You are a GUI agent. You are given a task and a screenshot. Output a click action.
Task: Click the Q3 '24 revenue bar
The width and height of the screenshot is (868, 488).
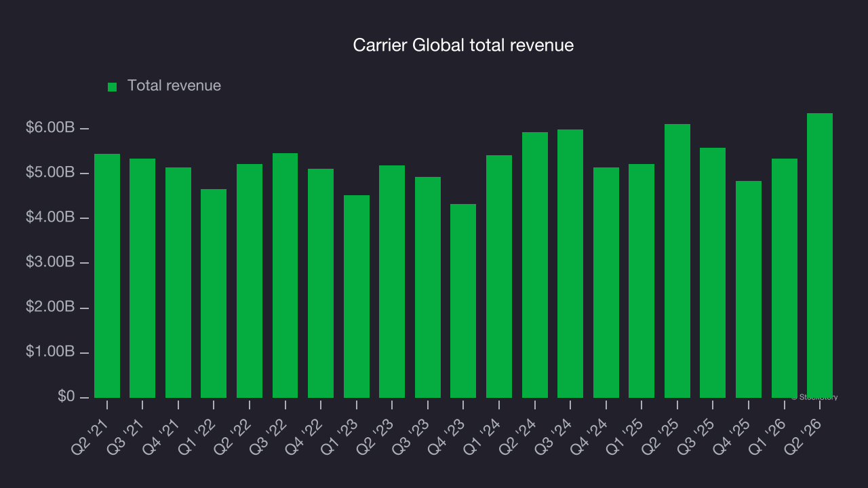[570, 264]
